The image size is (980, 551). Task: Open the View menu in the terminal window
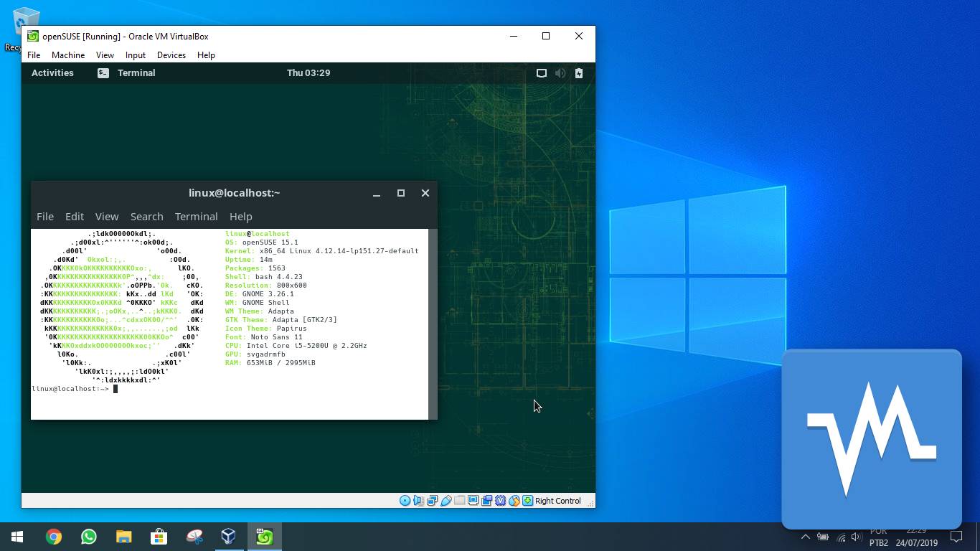pyautogui.click(x=107, y=217)
